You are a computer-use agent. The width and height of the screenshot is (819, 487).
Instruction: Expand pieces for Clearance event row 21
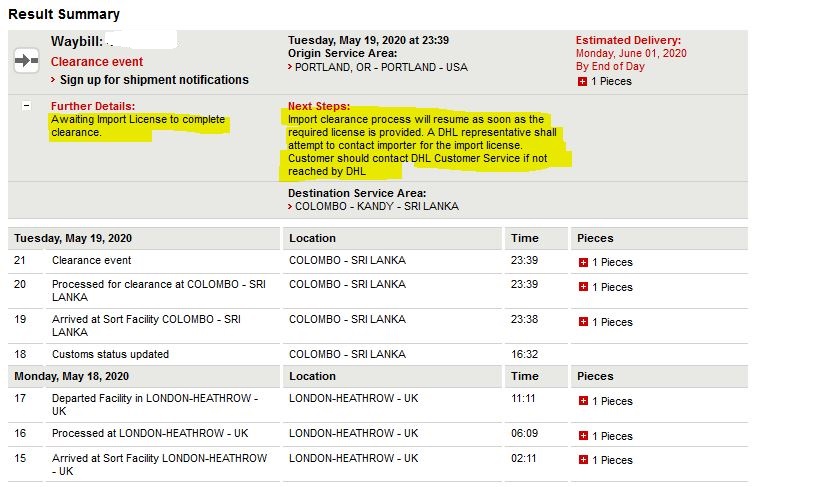[583, 262]
